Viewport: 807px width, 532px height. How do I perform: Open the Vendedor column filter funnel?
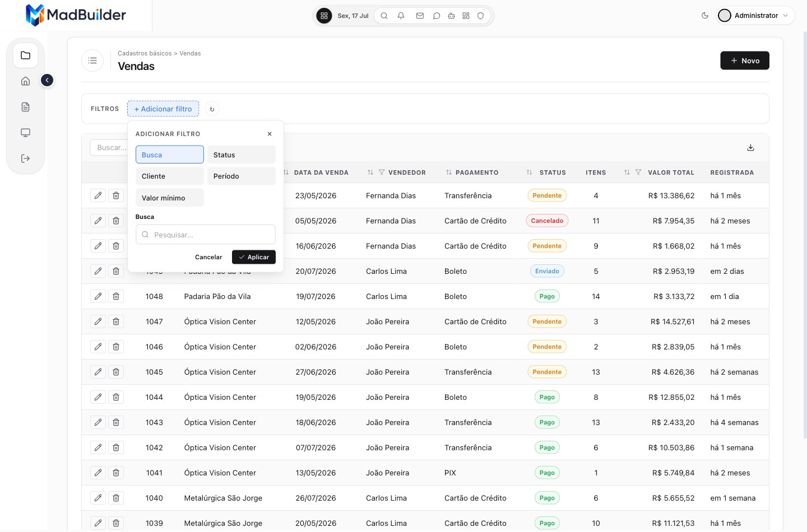click(382, 172)
